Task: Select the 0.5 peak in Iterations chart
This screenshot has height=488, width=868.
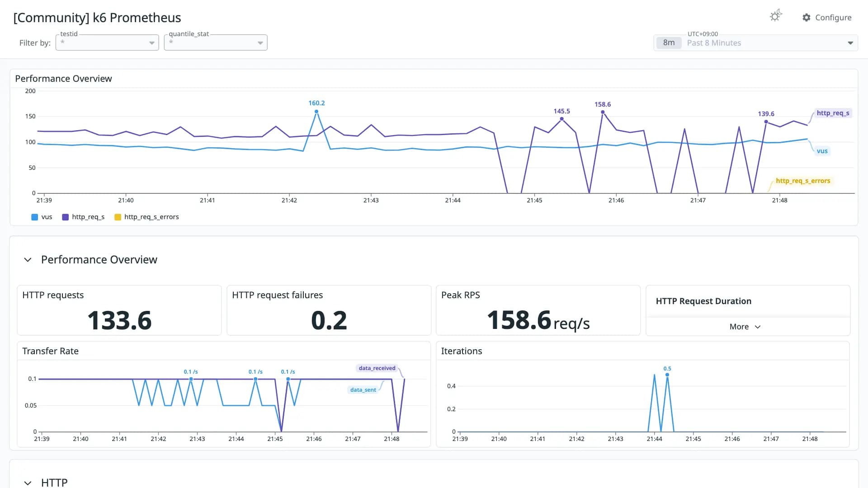Action: [667, 375]
